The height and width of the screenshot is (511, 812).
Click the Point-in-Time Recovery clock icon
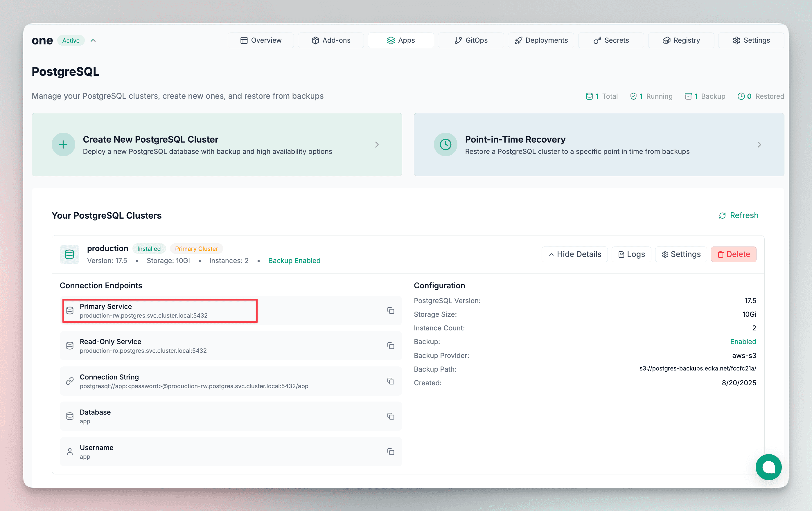point(445,145)
